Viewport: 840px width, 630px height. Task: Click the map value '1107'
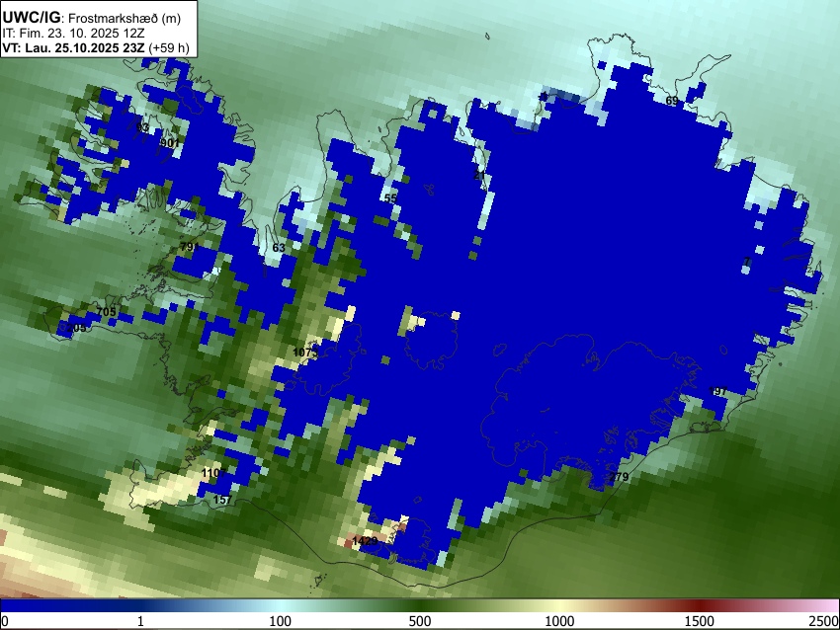(213, 473)
